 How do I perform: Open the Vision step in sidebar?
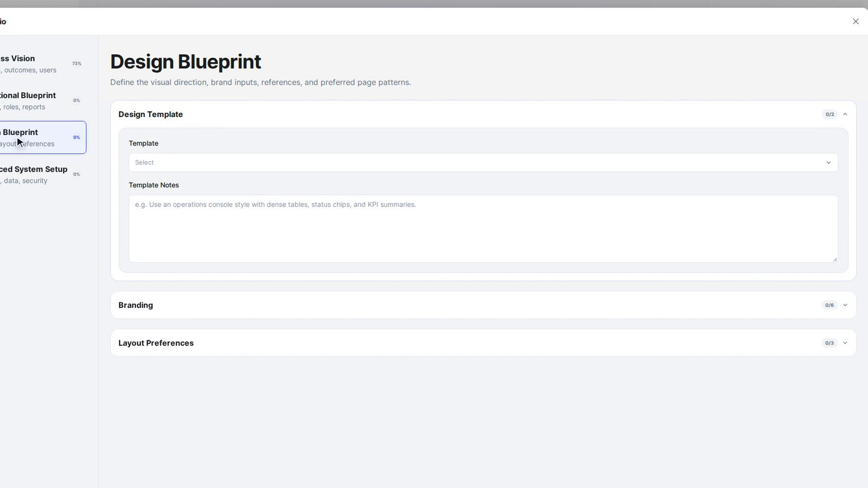pos(41,64)
